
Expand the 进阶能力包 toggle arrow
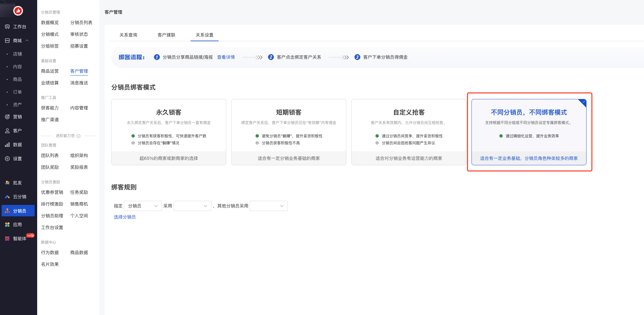click(x=78, y=136)
